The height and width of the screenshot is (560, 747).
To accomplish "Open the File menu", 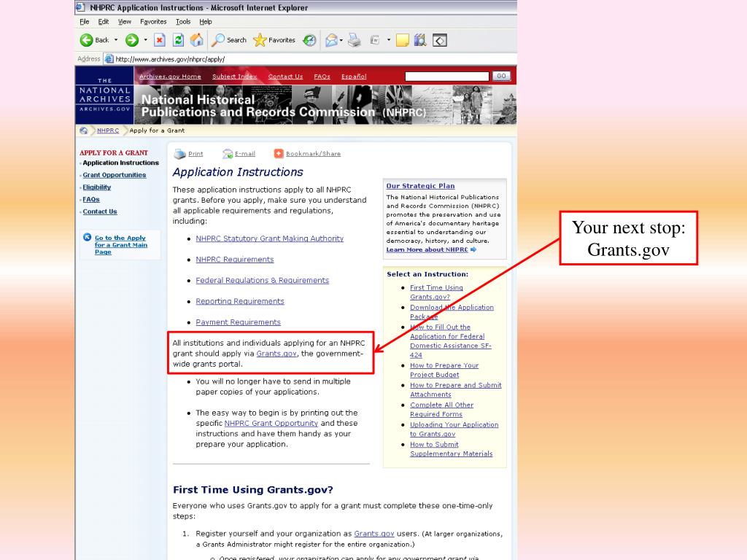I will coord(85,22).
